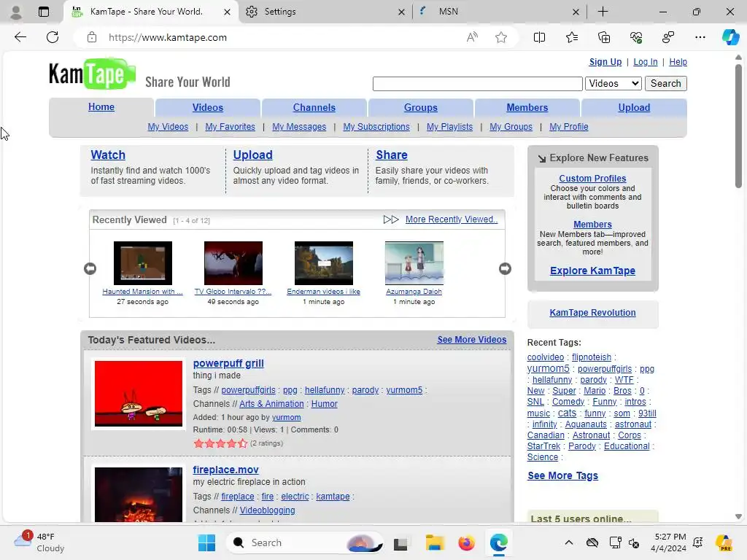
Task: Open See More Videos link
Action: click(472, 340)
